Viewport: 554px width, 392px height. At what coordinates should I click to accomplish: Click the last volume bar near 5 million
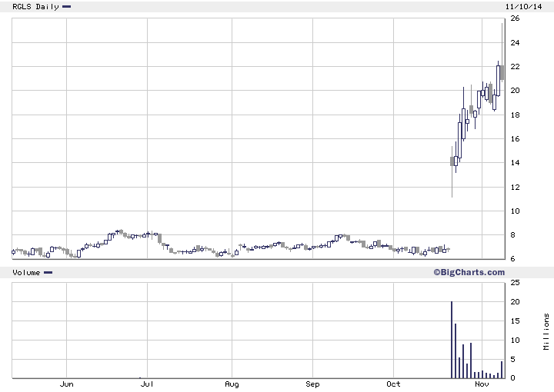(502, 370)
